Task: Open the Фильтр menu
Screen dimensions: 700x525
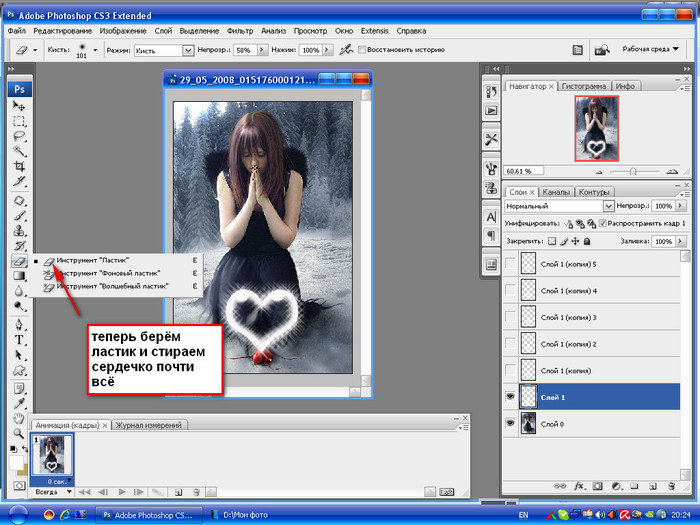Action: pyautogui.click(x=240, y=31)
